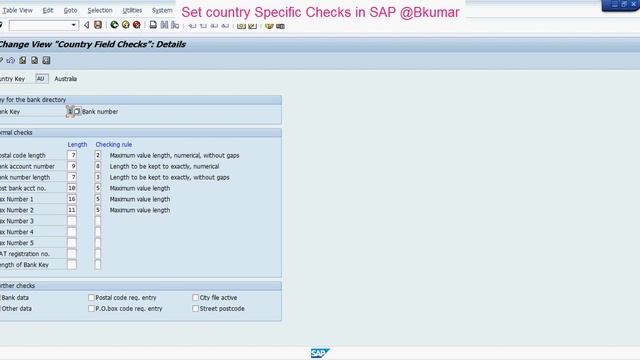This screenshot has height=360, width=640.
Task: Click the green Back icon
Action: (x=114, y=25)
